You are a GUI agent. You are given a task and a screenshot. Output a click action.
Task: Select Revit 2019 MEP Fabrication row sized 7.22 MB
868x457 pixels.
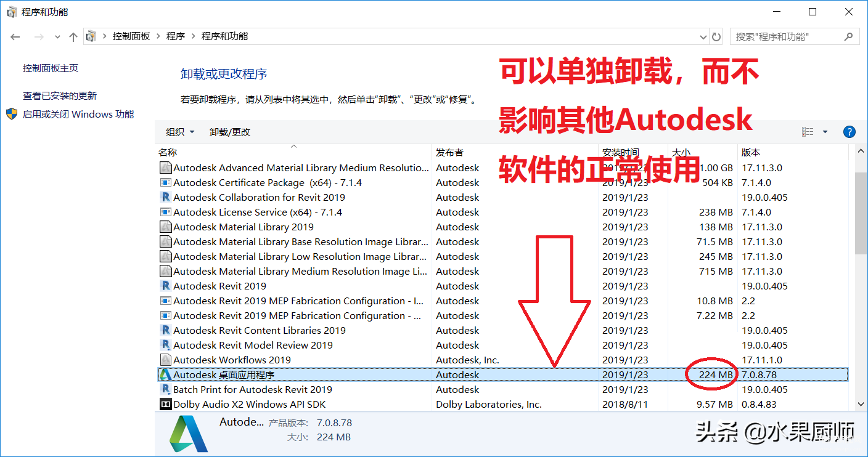point(502,315)
